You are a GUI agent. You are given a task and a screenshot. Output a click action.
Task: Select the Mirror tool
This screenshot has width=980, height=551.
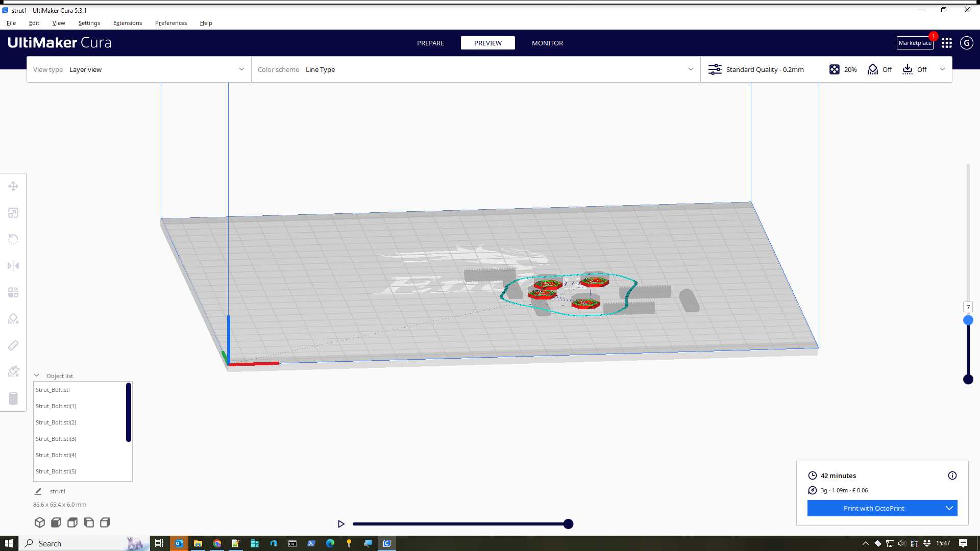click(x=13, y=266)
